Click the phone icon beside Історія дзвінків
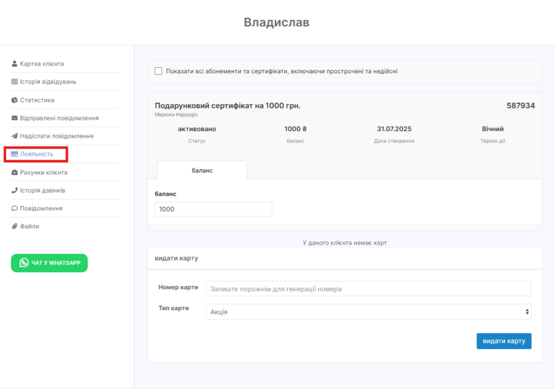 [x=15, y=190]
